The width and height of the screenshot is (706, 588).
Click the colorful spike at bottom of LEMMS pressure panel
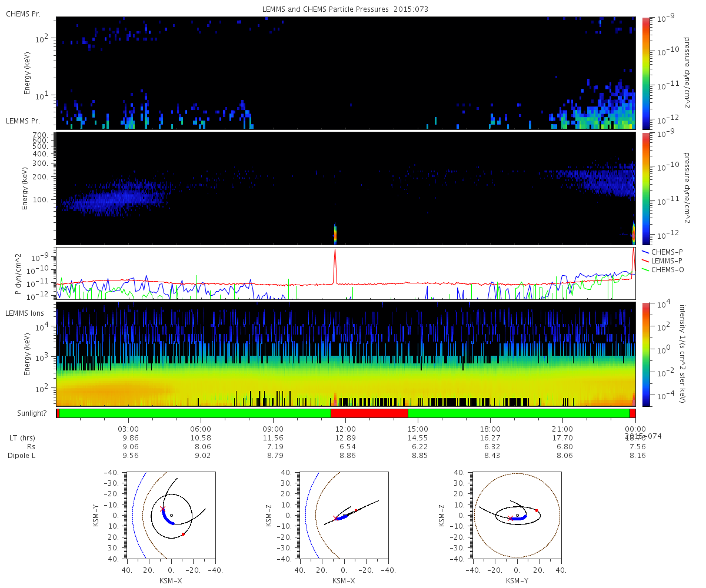335,233
